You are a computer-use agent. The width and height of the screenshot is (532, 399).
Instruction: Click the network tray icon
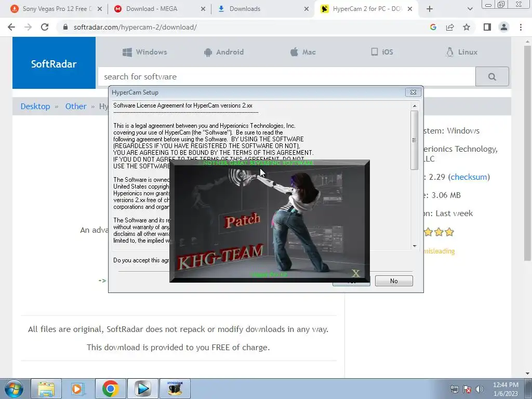coord(454,389)
